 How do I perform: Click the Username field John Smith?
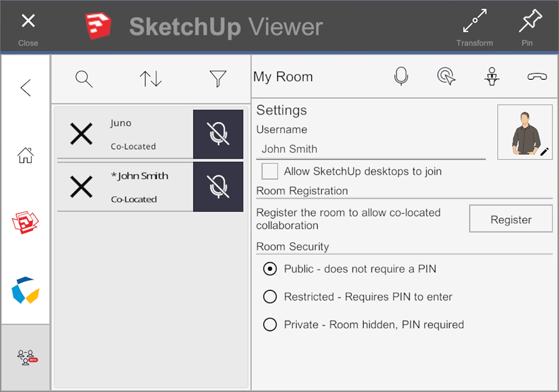(371, 149)
